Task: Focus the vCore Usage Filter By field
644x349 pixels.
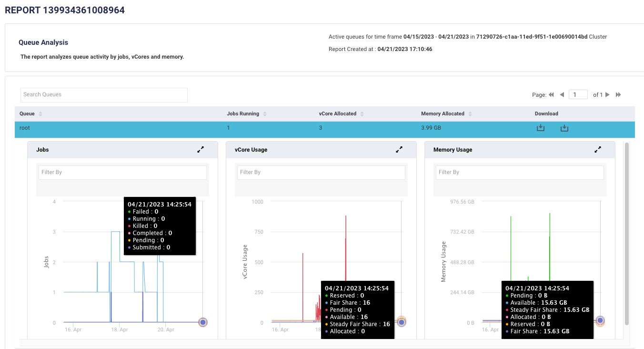Action: 321,172
